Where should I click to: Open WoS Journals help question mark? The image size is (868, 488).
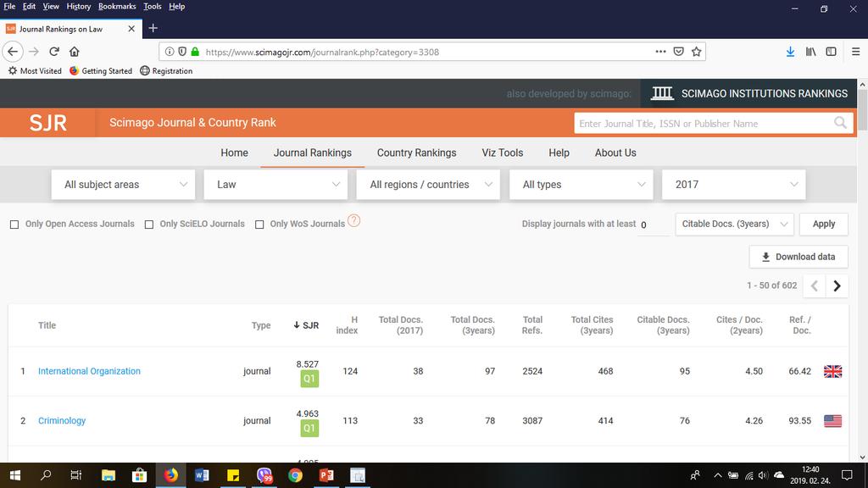point(353,221)
